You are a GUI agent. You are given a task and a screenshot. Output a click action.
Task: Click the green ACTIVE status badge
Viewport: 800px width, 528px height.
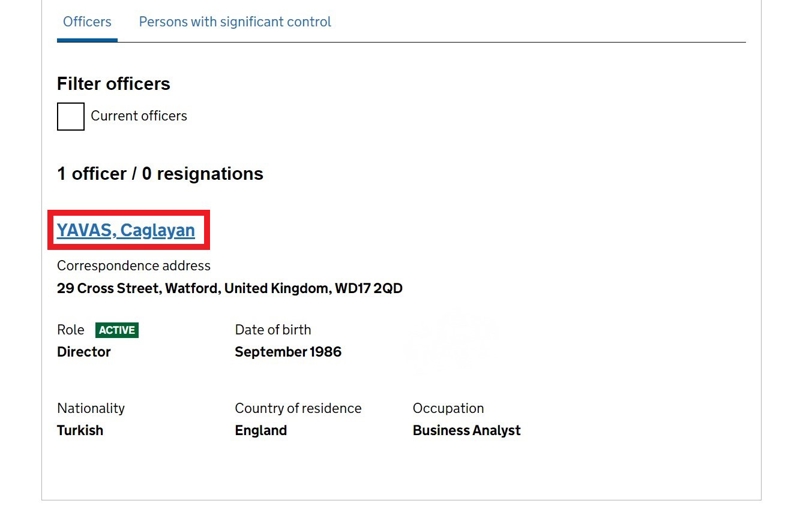tap(117, 330)
